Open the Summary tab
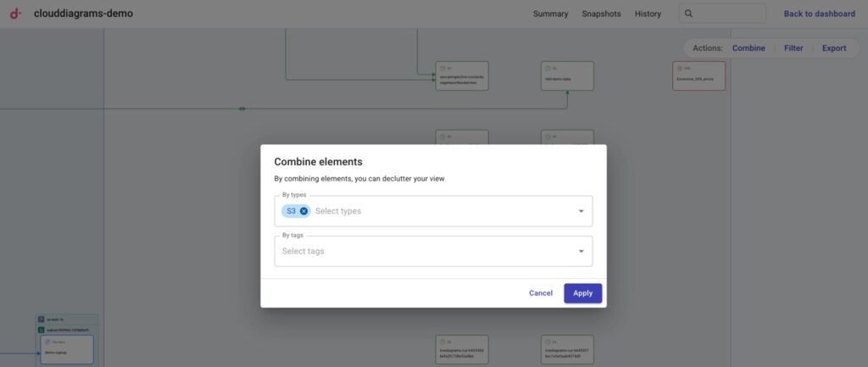This screenshot has width=868, height=367. (550, 14)
